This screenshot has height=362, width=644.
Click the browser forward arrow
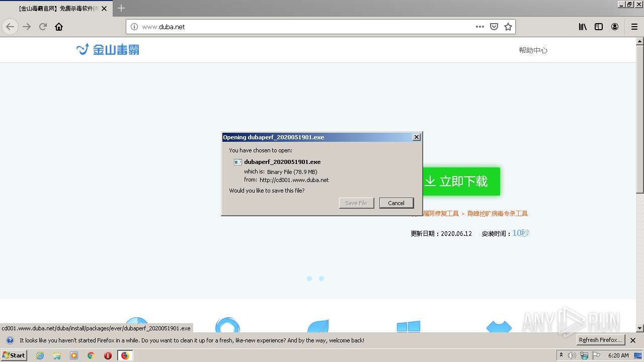click(27, 27)
